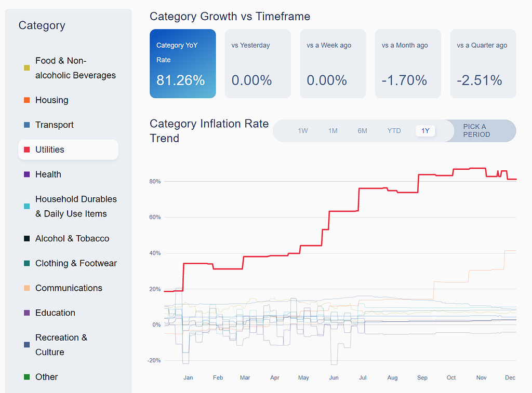Open the vs a Month ago card
This screenshot has width=532, height=393.
click(x=408, y=64)
